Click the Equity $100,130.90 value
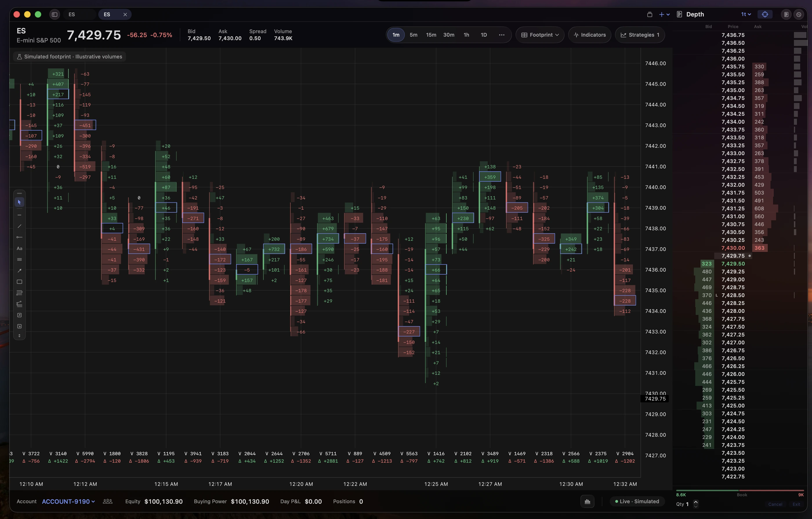This screenshot has width=812, height=519. point(163,502)
